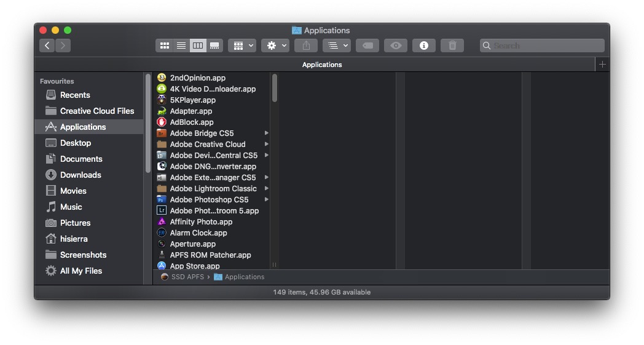Screen dimensions: 644x345
Task: Select the Adapter.app icon
Action: point(162,111)
